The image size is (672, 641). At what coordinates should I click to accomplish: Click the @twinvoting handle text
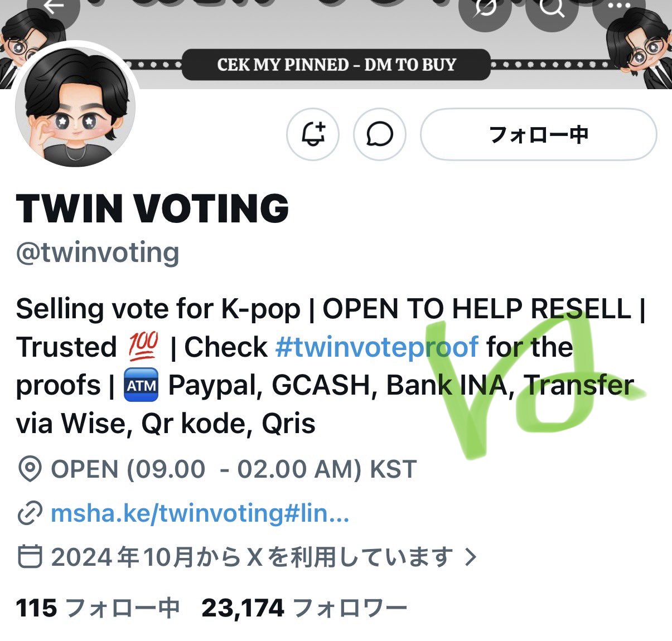[98, 253]
